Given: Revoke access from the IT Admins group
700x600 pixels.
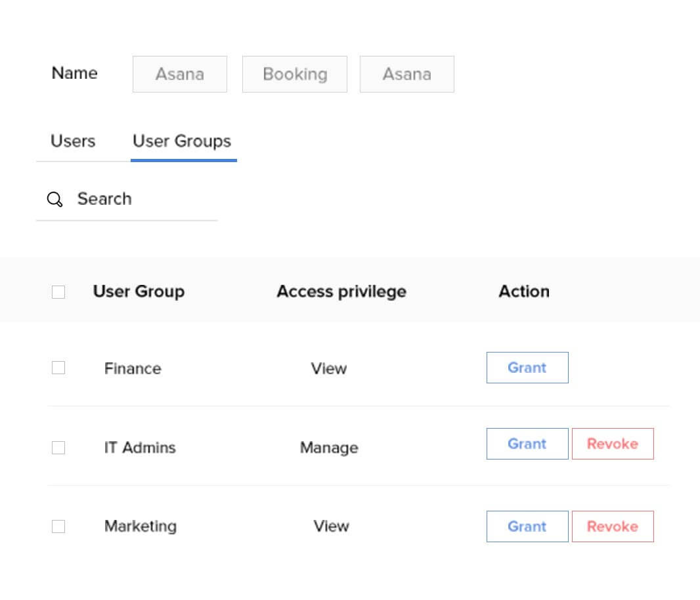Looking at the screenshot, I should (613, 444).
